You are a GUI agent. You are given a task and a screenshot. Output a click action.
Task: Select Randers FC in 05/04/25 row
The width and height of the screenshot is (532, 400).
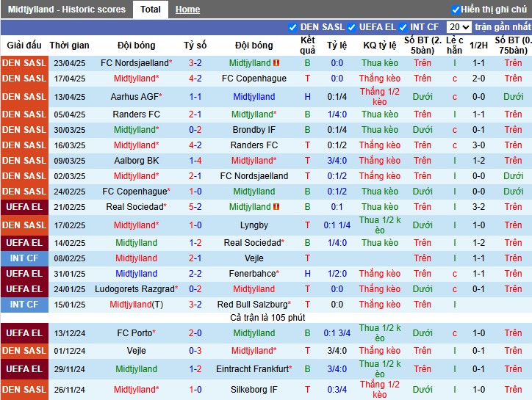(137, 114)
